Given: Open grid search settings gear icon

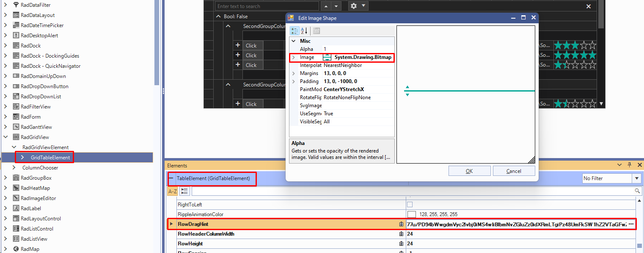Looking at the screenshot, I should (x=354, y=6).
